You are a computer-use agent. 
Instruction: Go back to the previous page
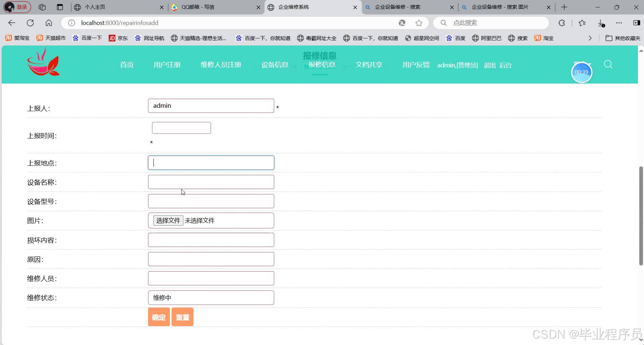click(12, 23)
